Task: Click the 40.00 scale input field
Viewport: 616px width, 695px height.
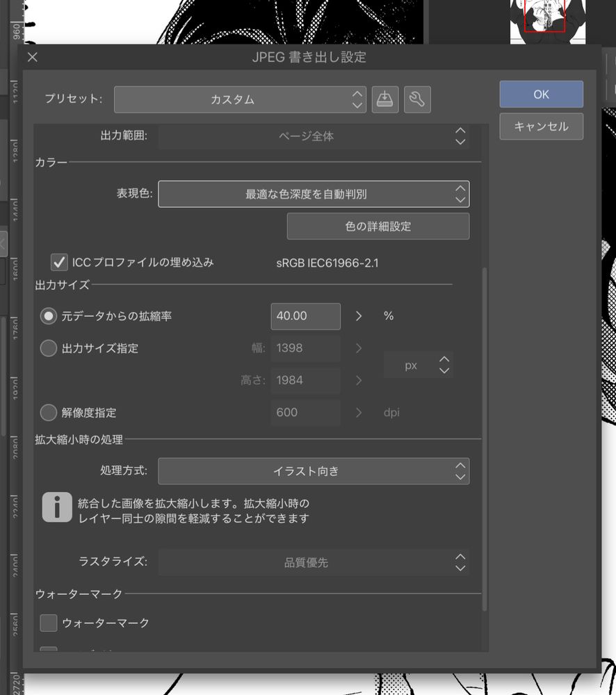Action: tap(305, 316)
